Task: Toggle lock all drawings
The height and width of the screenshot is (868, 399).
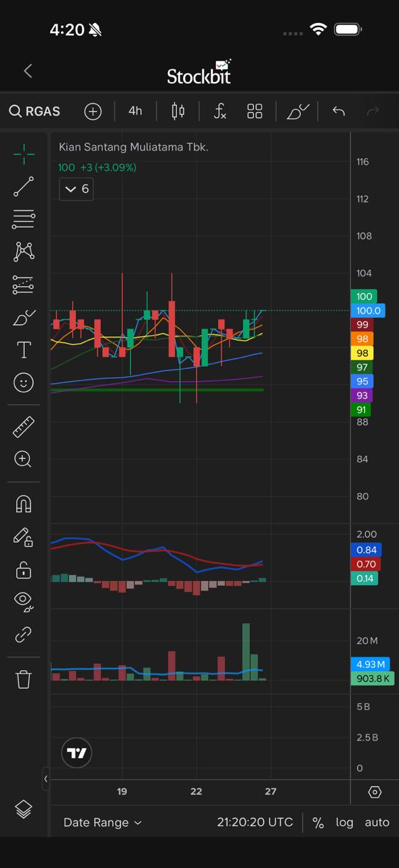Action: click(x=24, y=570)
